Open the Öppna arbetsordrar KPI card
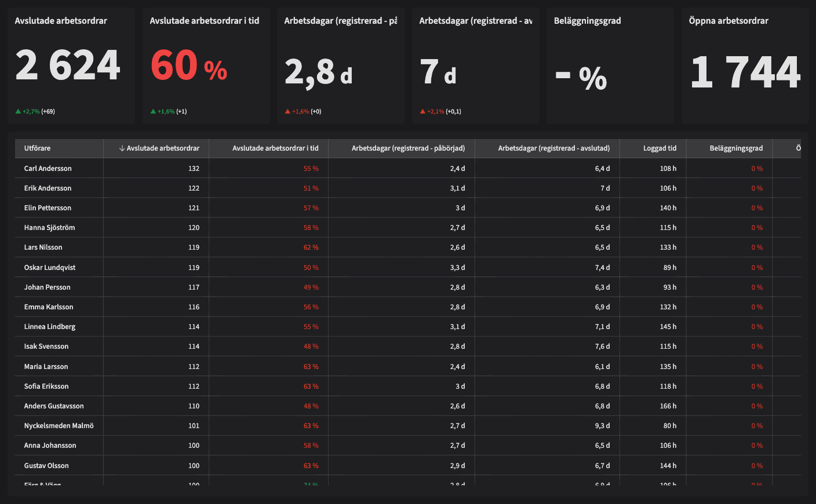Image resolution: width=816 pixels, height=504 pixels. [x=745, y=65]
